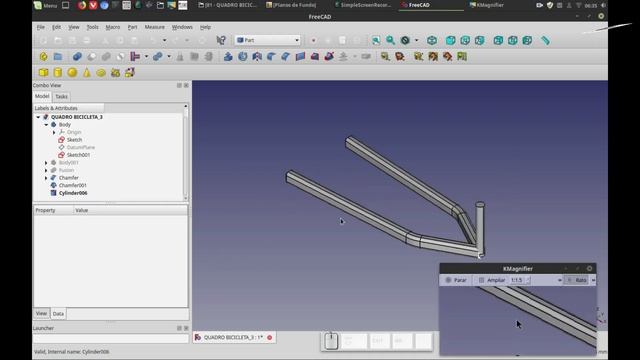Expand the Body001 tree node
This screenshot has height=360, width=640.
point(46,162)
